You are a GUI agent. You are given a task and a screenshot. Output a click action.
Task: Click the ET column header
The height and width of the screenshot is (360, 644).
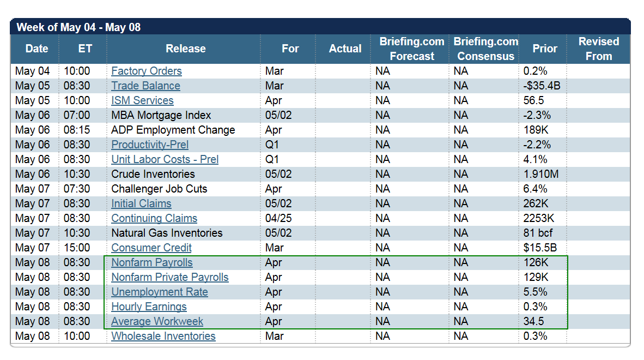[85, 49]
